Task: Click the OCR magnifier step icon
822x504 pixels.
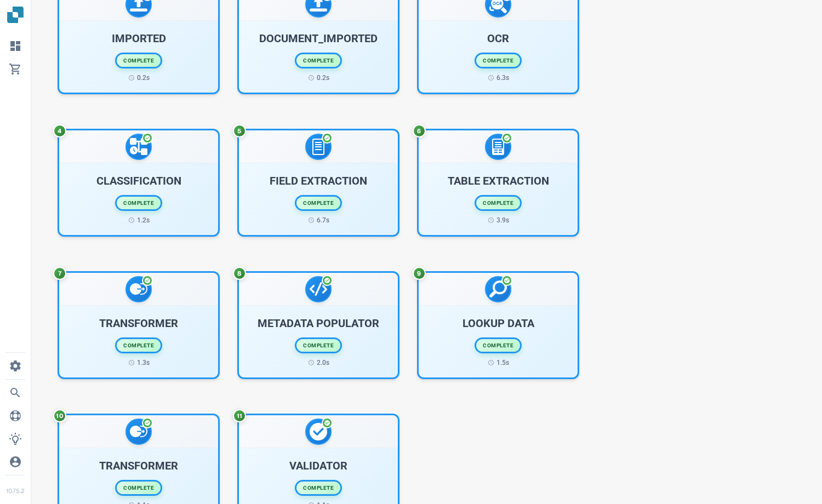Action: tap(498, 5)
